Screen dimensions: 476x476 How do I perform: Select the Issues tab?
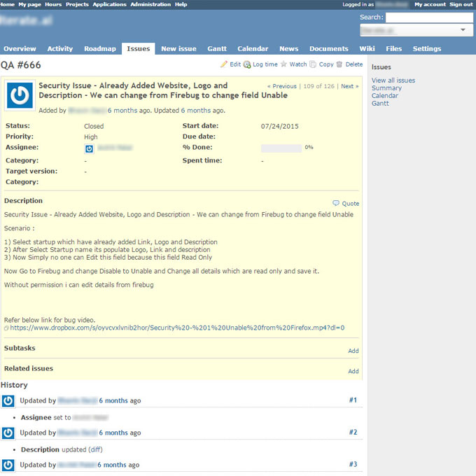[x=139, y=48]
